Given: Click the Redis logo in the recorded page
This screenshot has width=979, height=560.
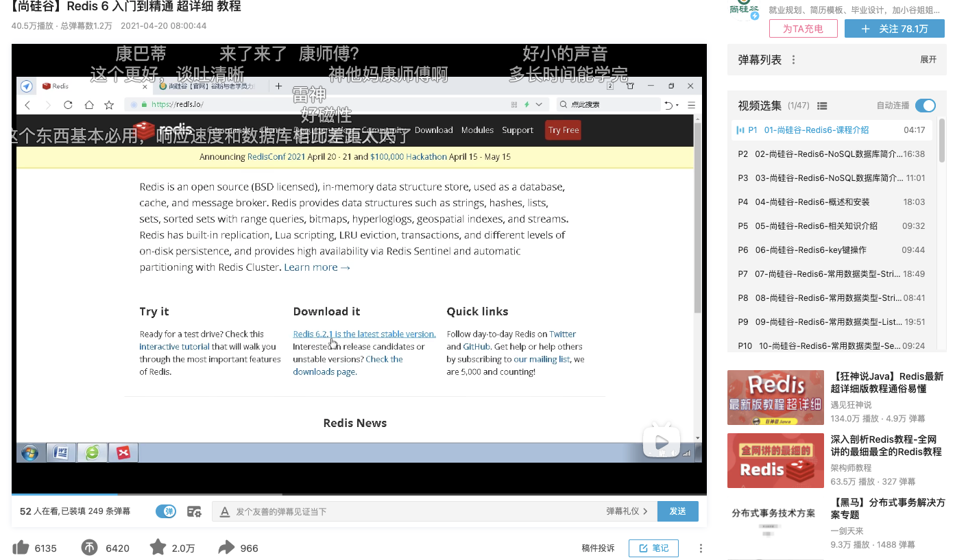Looking at the screenshot, I should 163,130.
